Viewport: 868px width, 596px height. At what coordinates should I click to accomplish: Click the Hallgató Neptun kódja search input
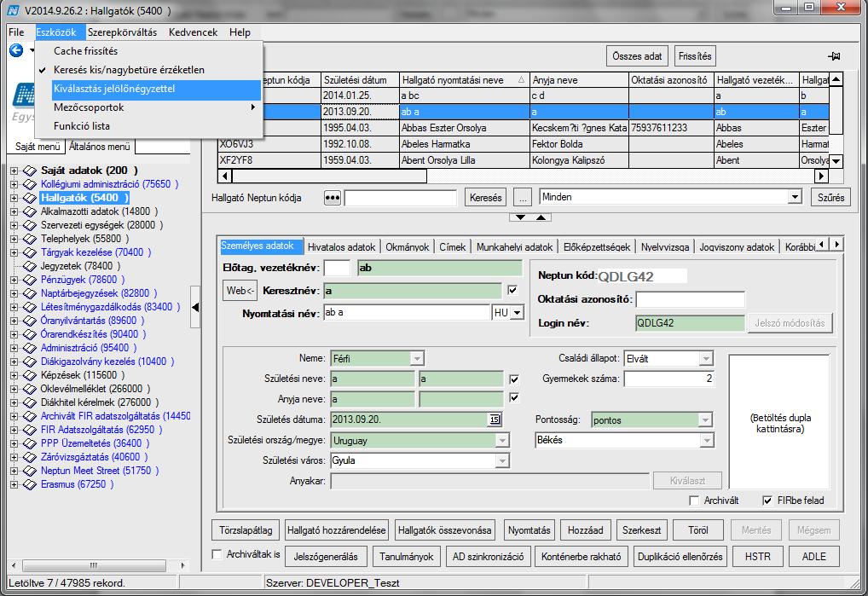[401, 198]
